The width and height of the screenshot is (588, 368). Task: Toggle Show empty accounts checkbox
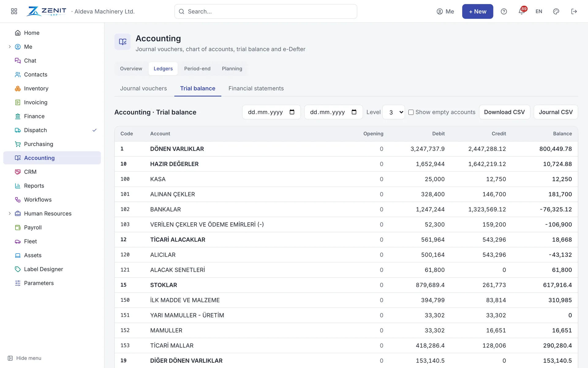point(411,112)
